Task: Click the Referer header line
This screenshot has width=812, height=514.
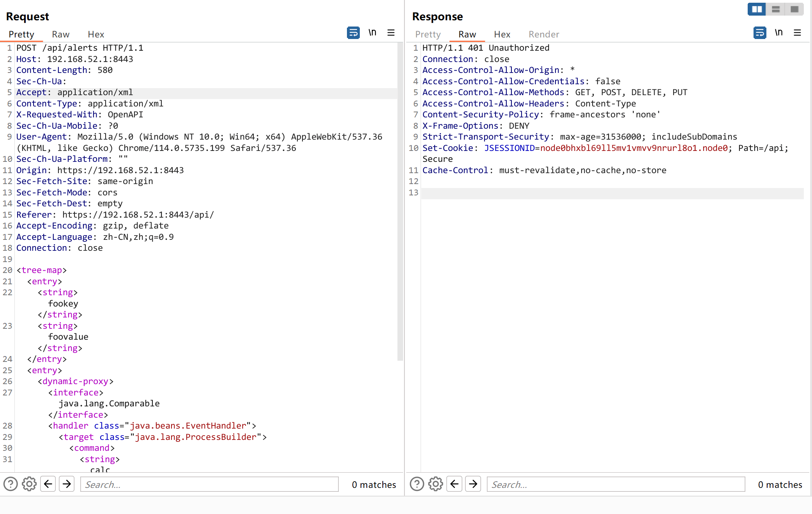Action: 115,215
